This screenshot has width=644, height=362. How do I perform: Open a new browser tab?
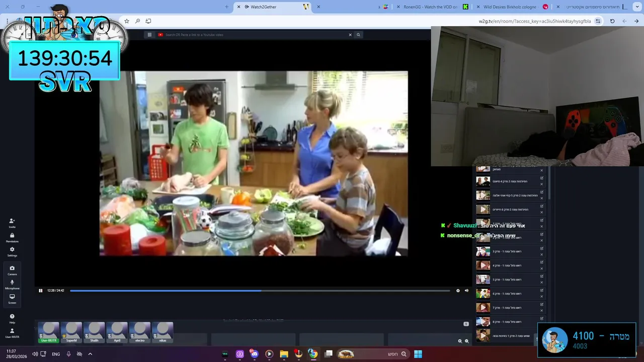pos(226,7)
